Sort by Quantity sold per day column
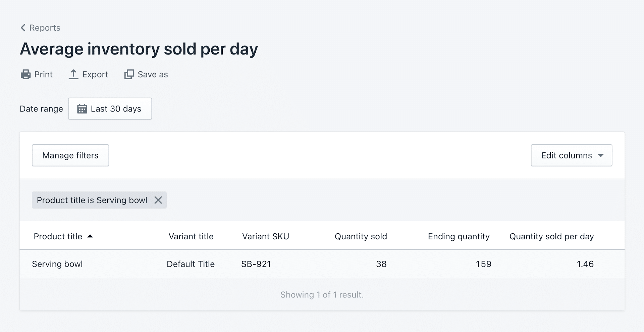The height and width of the screenshot is (332, 644). (x=551, y=236)
